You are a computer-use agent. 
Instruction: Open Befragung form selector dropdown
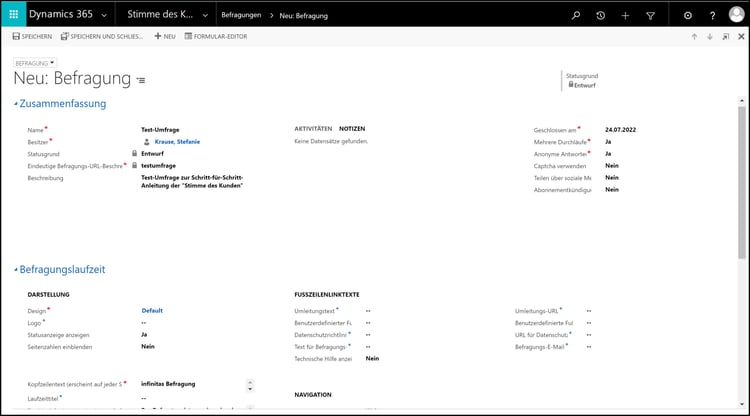(35, 63)
